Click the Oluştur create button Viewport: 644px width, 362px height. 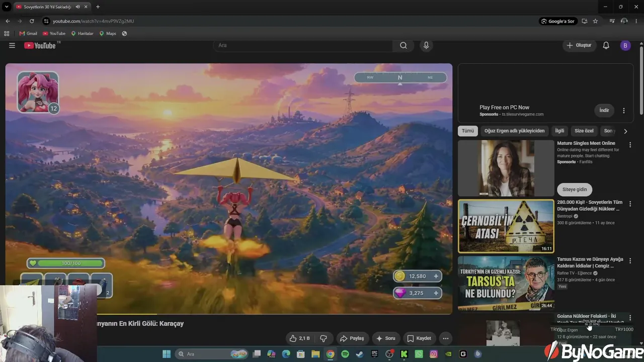tap(579, 45)
